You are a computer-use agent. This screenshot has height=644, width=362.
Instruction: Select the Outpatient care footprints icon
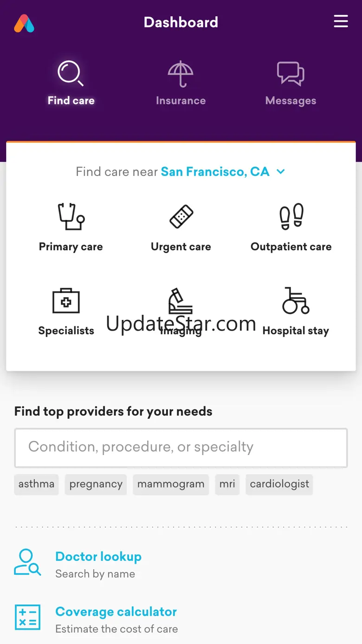[291, 216]
